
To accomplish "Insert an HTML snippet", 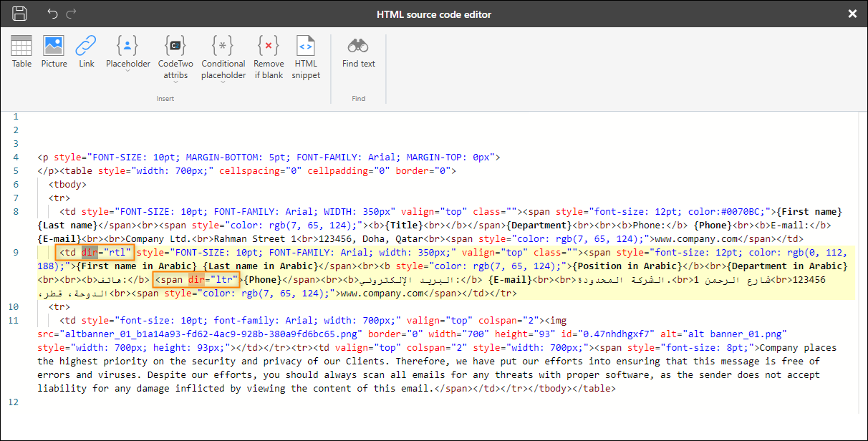I will click(x=306, y=57).
